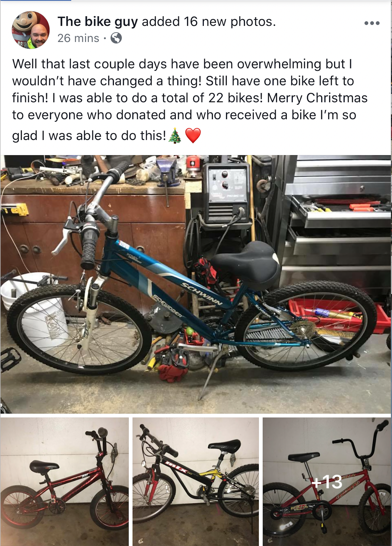The height and width of the screenshot is (546, 392).
Task: Open the "26 mins" timestamp link
Action: pos(78,38)
